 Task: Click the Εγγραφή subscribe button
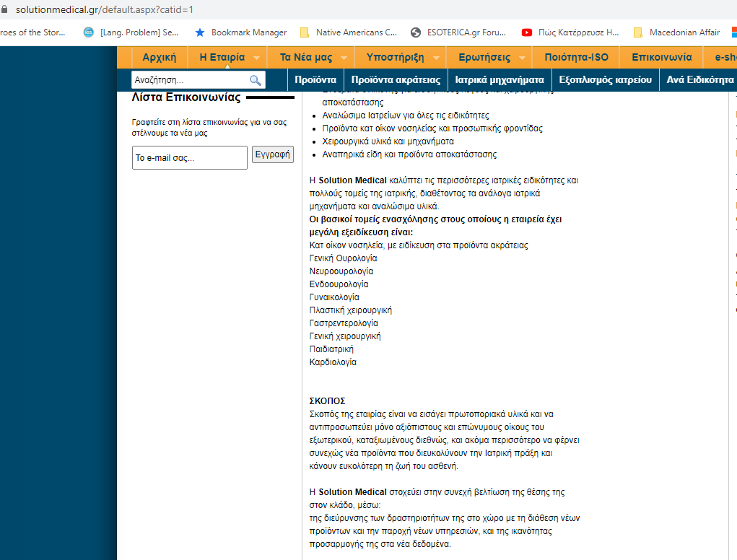[273, 154]
